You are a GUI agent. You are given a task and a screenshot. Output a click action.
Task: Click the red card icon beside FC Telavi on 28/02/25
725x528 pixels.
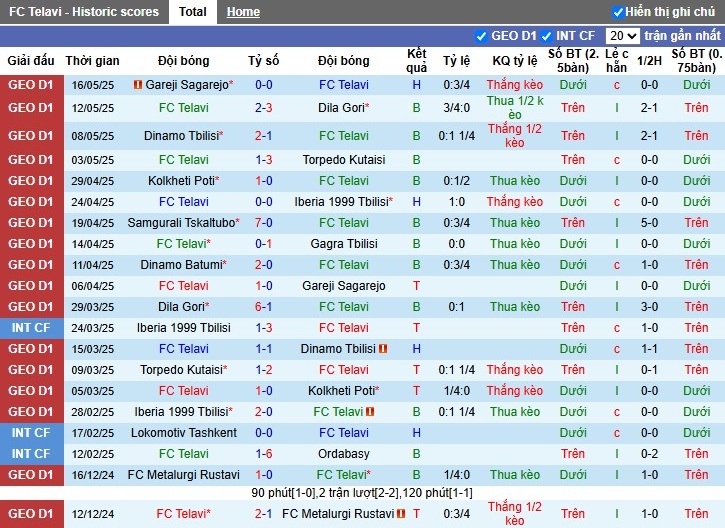(x=370, y=411)
